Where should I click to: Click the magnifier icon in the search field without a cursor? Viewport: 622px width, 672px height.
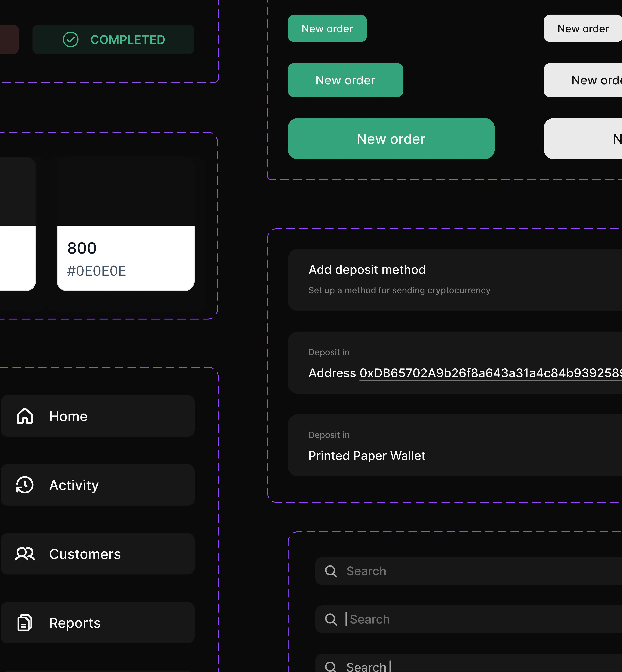pos(331,571)
